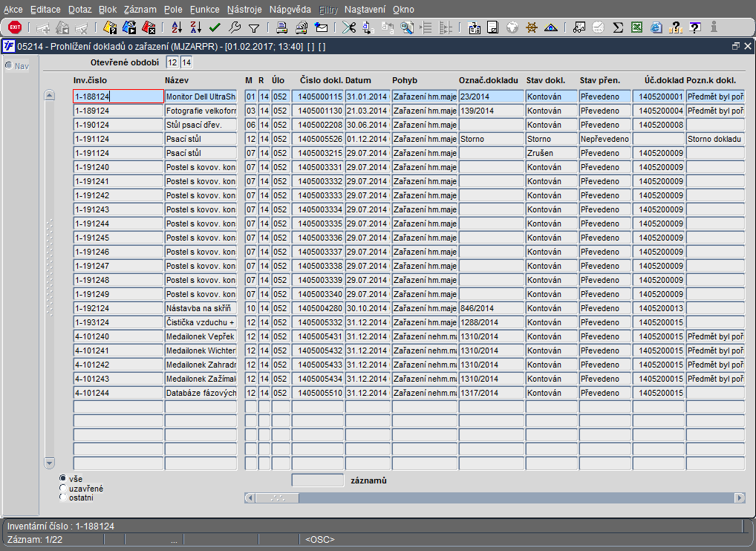The image size is (756, 551).
Task: Select the 'ostatní' radio button
Action: 62,497
